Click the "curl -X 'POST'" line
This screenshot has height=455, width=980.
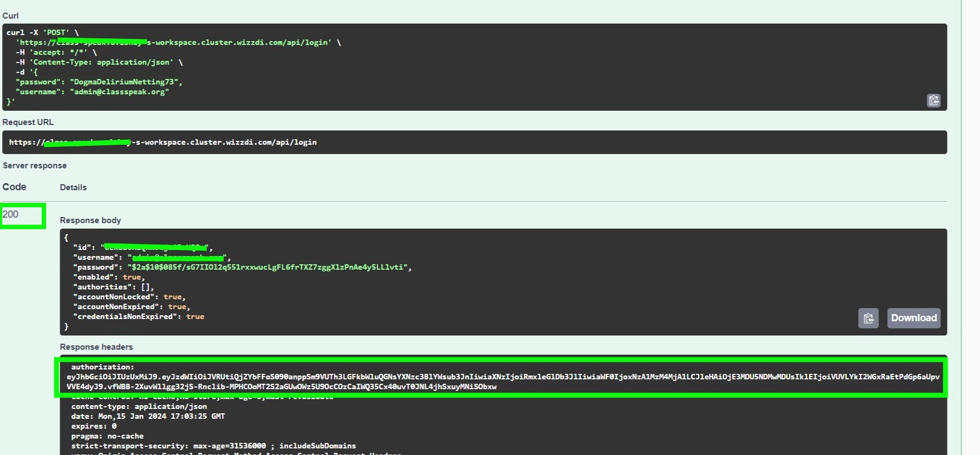(43, 32)
